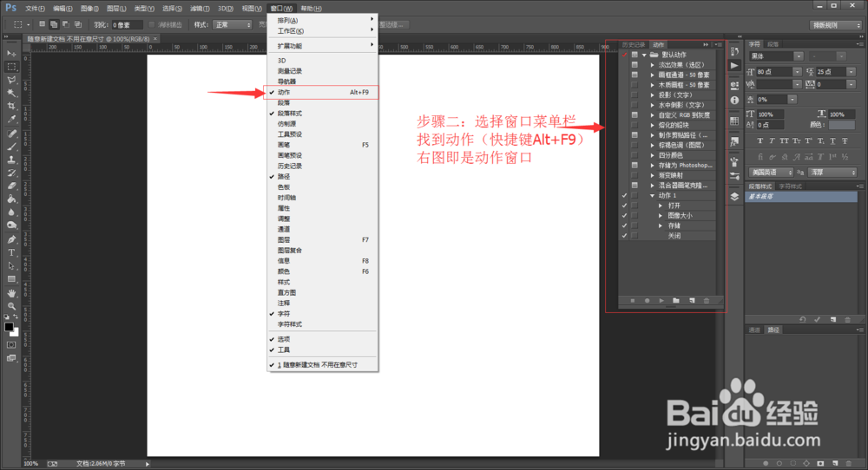Click Add to selection mode icon
The image size is (868, 470).
pos(54,24)
